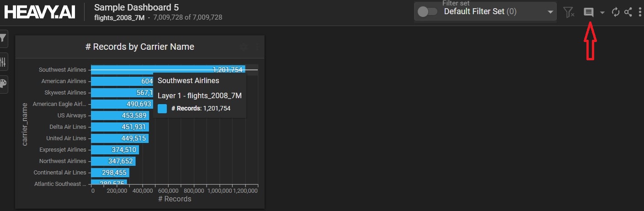Image resolution: width=644 pixels, height=211 pixels.
Task: Click the flights_2008_7M data source label
Action: coord(119,18)
